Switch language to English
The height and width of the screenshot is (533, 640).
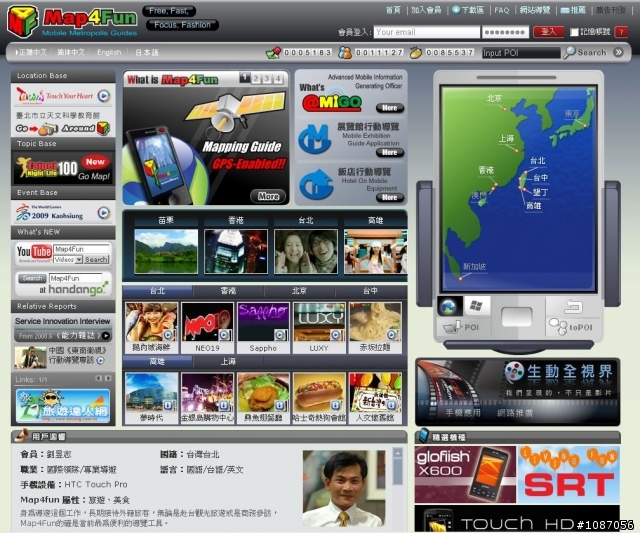[109, 52]
